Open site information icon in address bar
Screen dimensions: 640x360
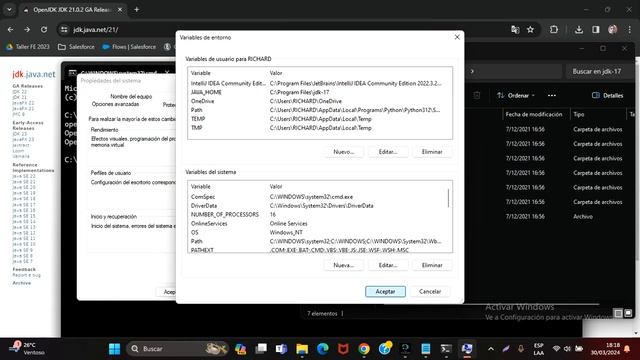(64, 29)
